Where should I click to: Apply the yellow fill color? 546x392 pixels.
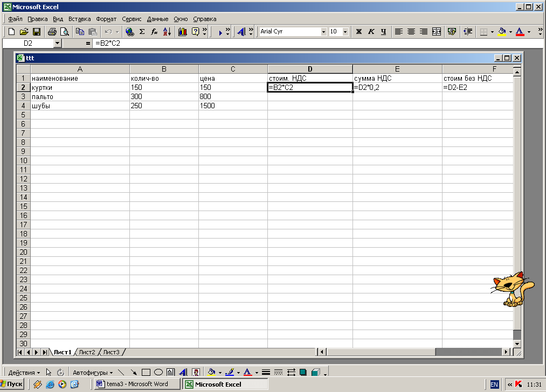click(502, 32)
